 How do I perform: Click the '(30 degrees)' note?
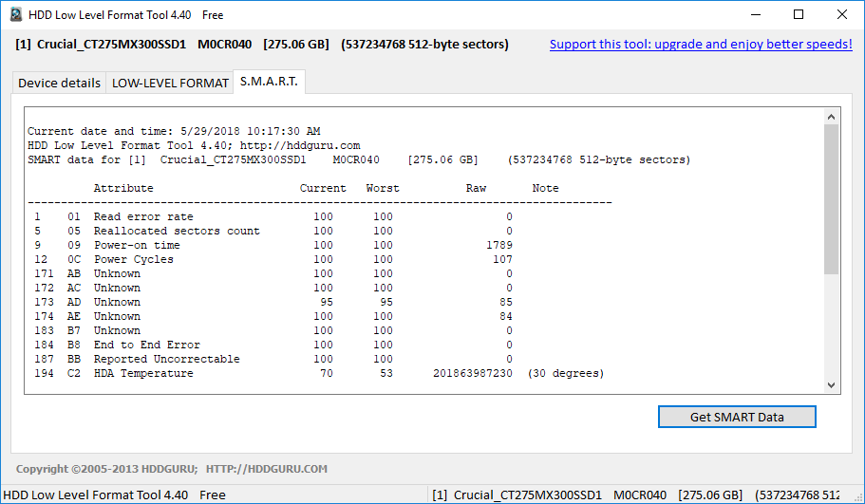coord(566,373)
